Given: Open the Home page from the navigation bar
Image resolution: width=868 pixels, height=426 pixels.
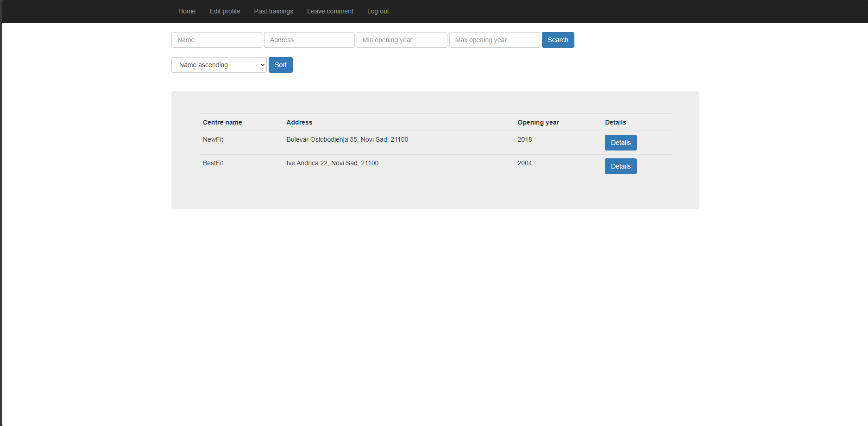Looking at the screenshot, I should coord(187,11).
